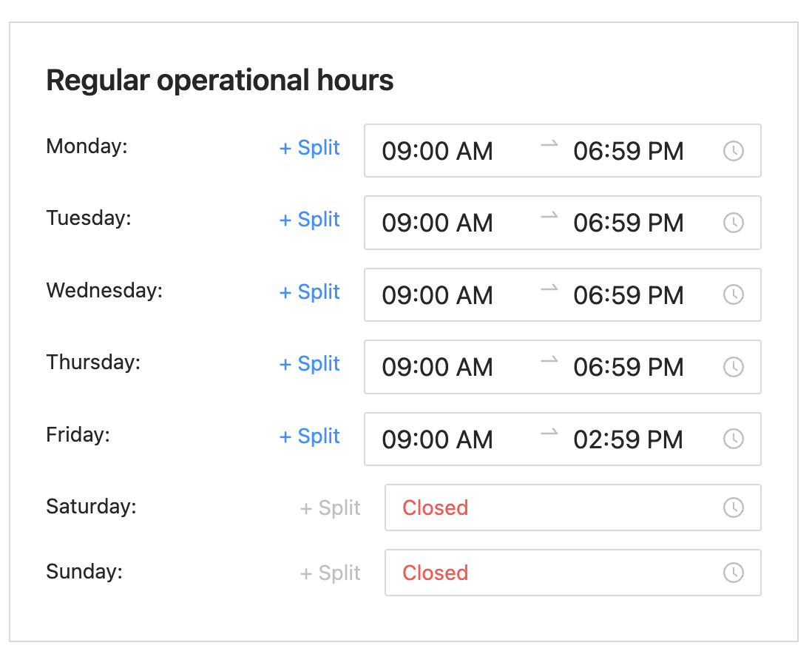The height and width of the screenshot is (651, 812).
Task: Edit Thursday's 06:59 PM end time
Action: tap(628, 367)
